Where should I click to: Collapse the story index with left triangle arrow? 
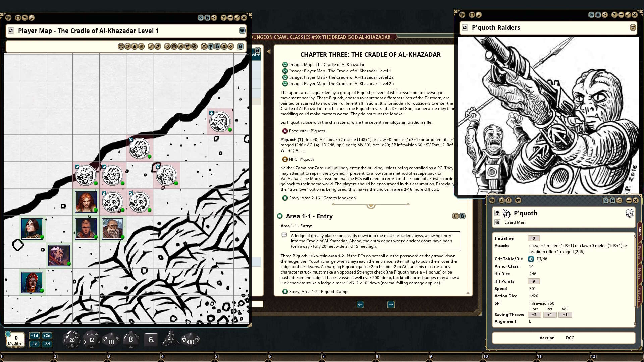tap(269, 52)
